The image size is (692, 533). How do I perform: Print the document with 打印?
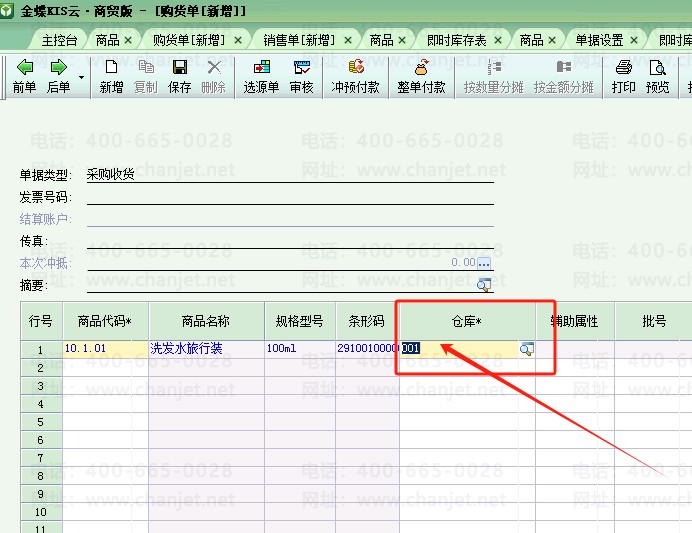[624, 76]
